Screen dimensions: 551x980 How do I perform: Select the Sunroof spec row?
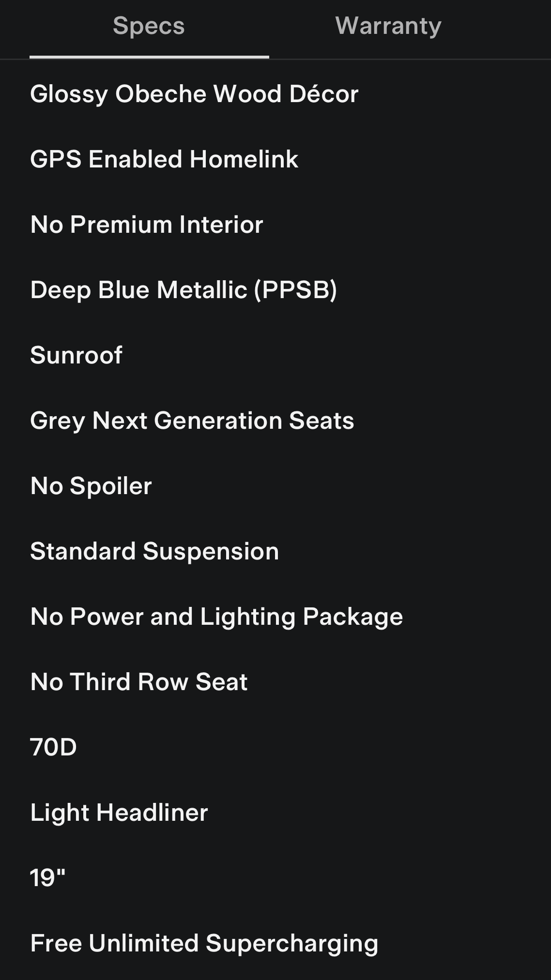pos(76,355)
